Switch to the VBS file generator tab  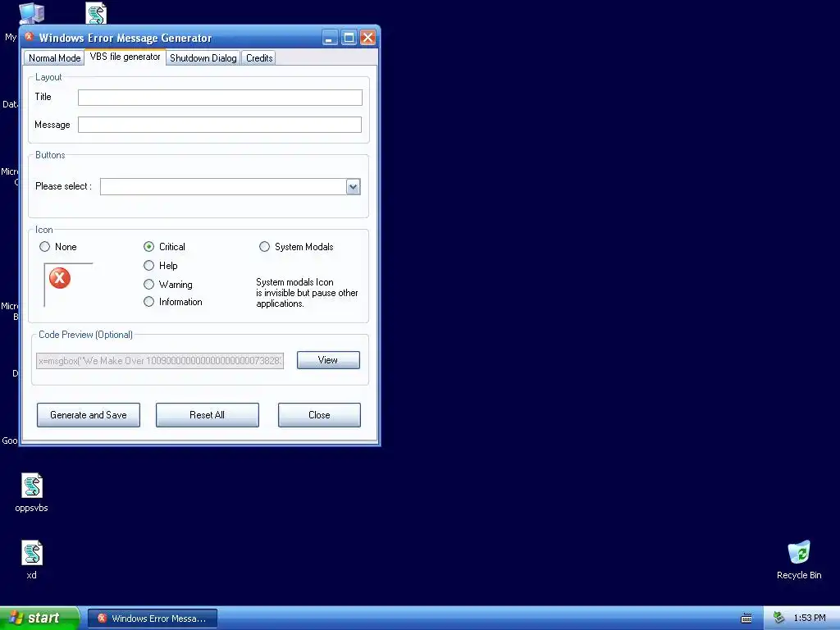(125, 57)
